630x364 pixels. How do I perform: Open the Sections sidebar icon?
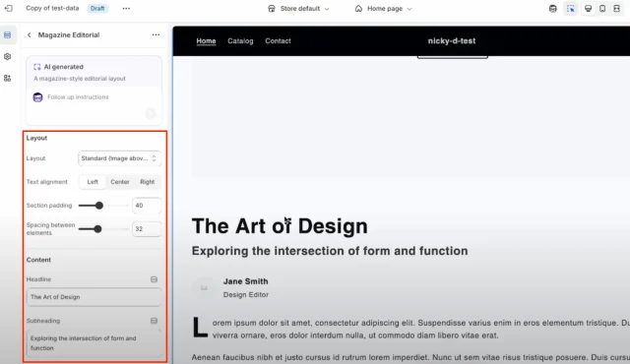(8, 35)
